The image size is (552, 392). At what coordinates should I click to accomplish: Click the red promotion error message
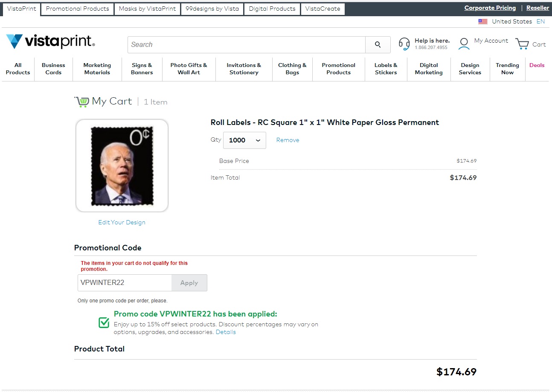click(134, 266)
